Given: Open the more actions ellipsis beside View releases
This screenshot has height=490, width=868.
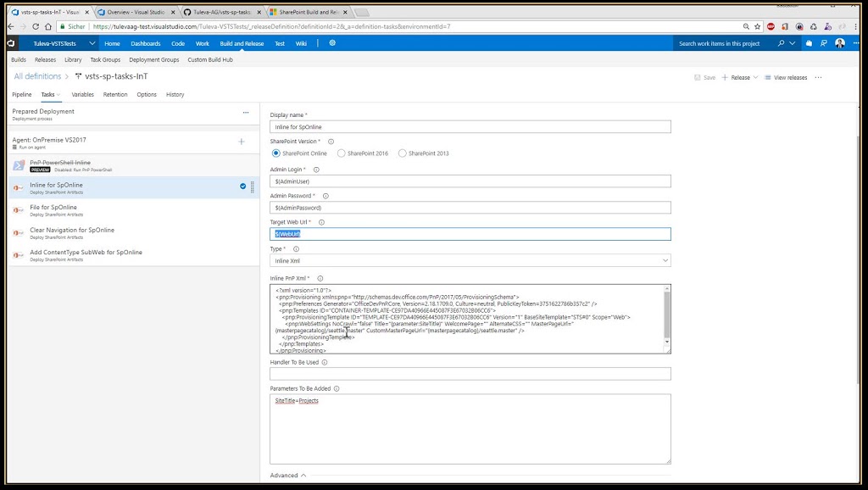Looking at the screenshot, I should tap(818, 77).
